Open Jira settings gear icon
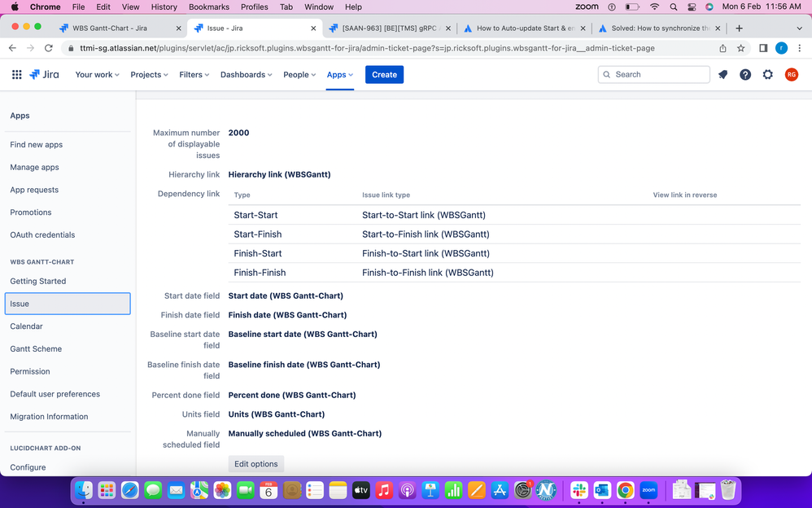Image resolution: width=812 pixels, height=508 pixels. [x=767, y=75]
